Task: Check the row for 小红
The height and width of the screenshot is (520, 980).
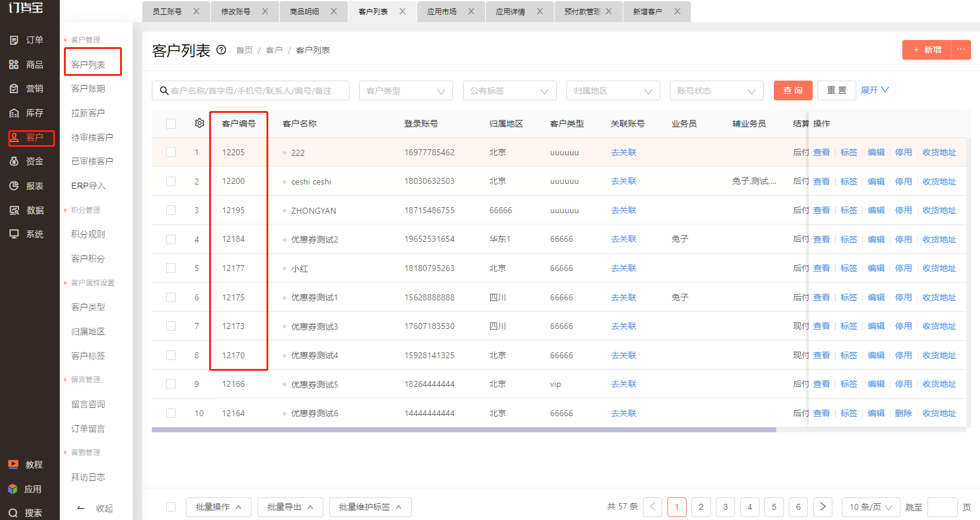Action: coord(171,268)
